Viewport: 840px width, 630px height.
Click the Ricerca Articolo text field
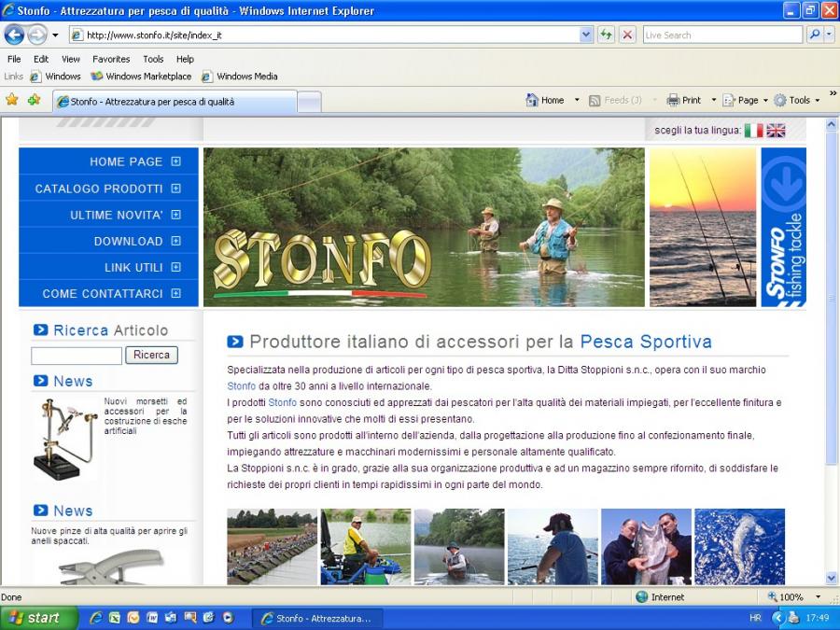pyautogui.click(x=77, y=356)
